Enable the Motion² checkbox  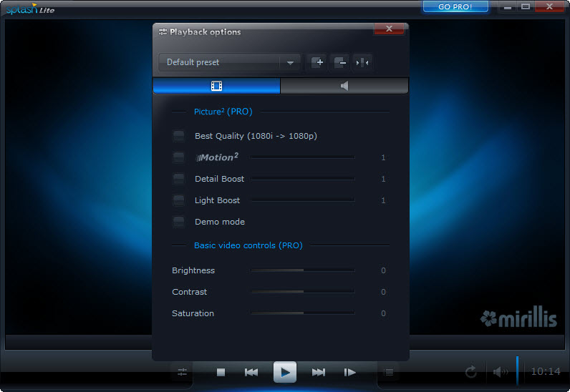178,157
